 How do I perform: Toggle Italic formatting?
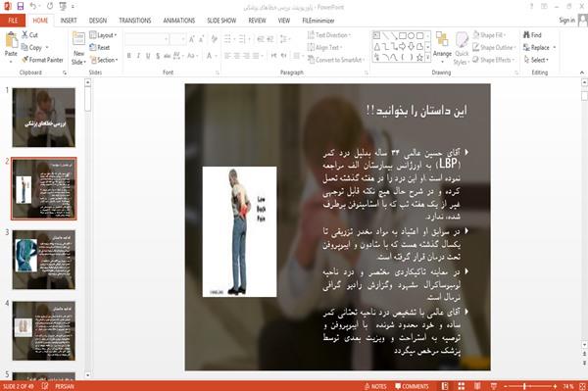138,56
